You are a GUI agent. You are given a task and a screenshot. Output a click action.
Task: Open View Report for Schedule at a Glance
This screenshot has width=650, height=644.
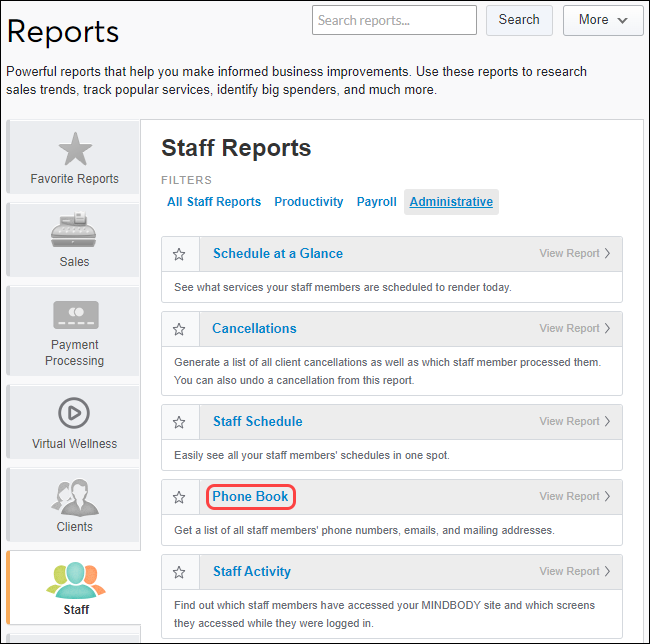575,254
